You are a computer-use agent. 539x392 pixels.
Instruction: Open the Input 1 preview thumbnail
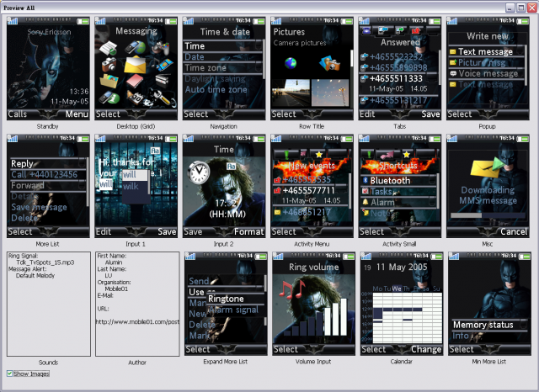136,186
